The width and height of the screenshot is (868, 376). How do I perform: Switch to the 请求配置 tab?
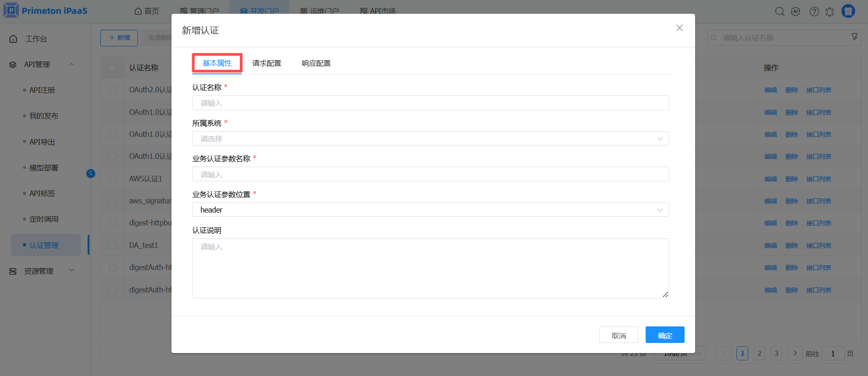click(x=266, y=63)
